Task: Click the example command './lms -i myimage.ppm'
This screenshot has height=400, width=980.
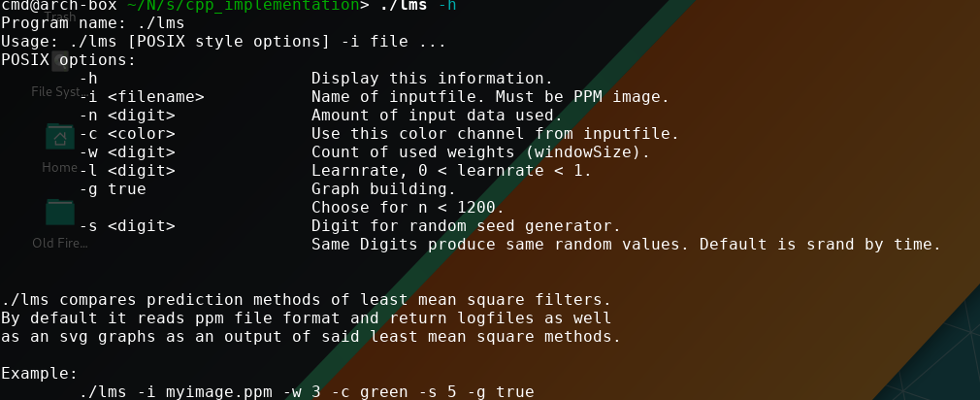Action: 177,392
